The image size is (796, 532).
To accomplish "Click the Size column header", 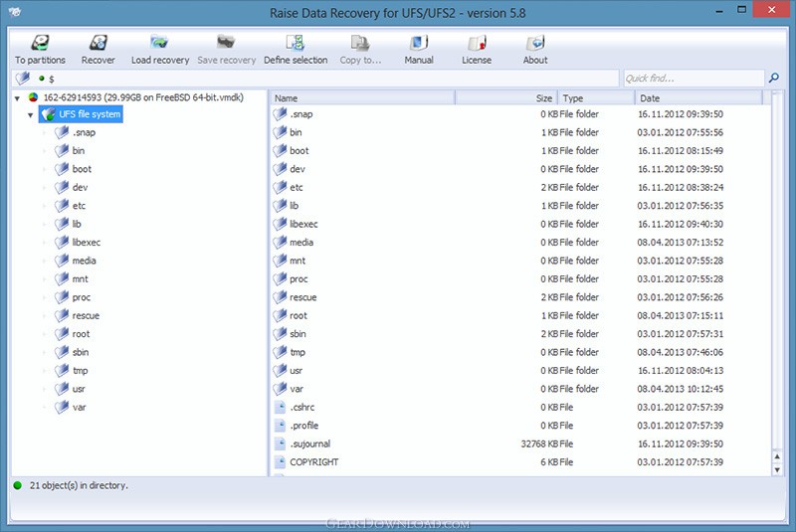I will (x=505, y=98).
